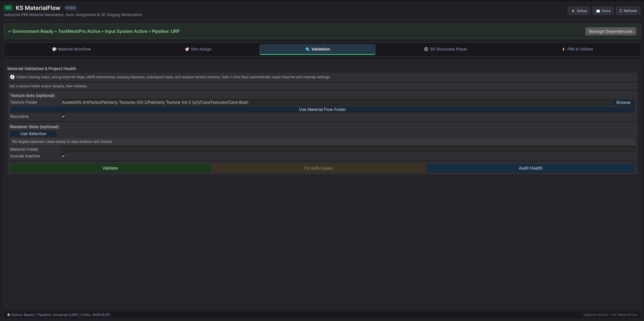This screenshot has width=644, height=321.
Task: Click the 'Renderer Slots (optional)' label
Action: coord(34,127)
